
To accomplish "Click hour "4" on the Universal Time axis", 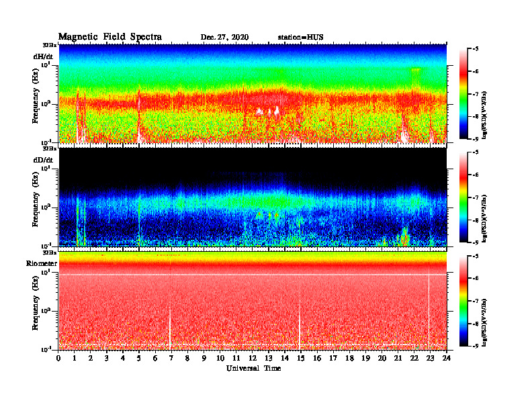I will coord(123,358).
